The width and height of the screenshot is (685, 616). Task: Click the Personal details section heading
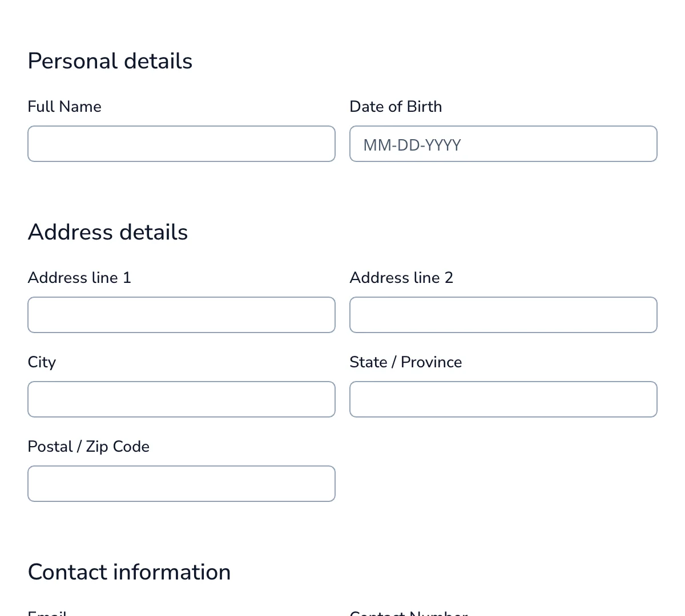(110, 61)
